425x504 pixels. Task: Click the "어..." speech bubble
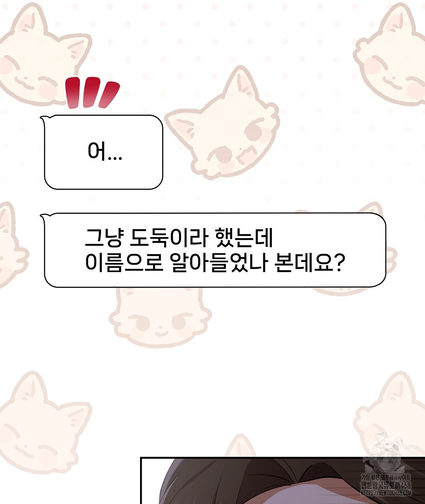(x=103, y=152)
